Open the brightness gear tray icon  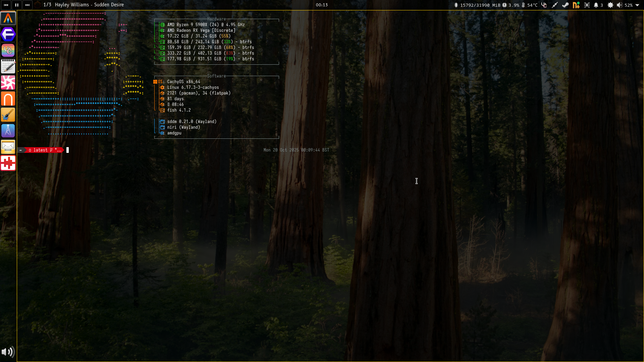coord(610,5)
